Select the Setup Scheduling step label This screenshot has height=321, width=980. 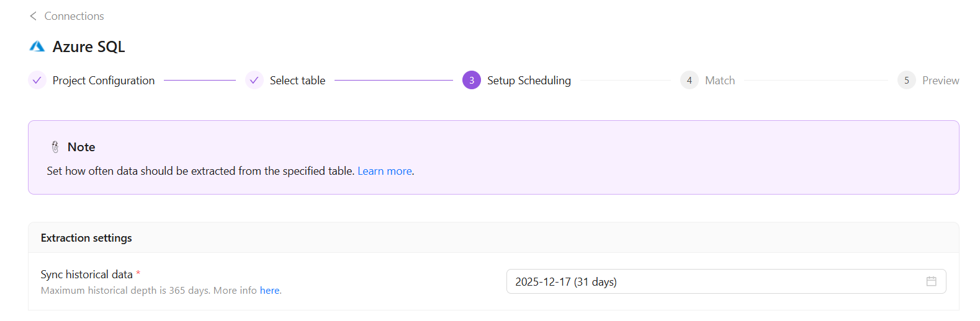(529, 81)
